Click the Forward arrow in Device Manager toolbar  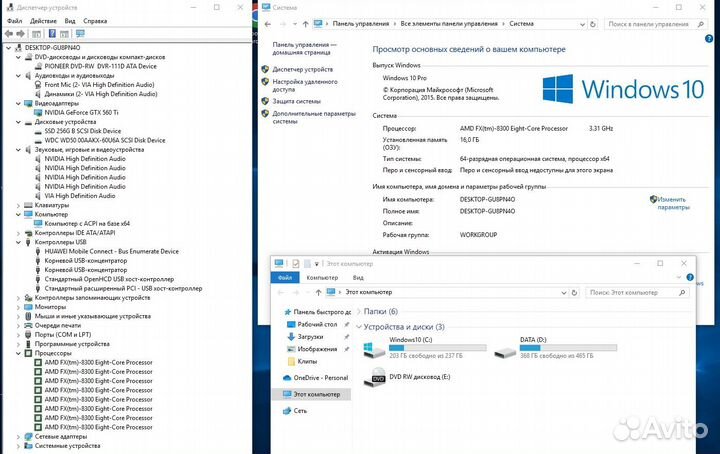click(20, 34)
